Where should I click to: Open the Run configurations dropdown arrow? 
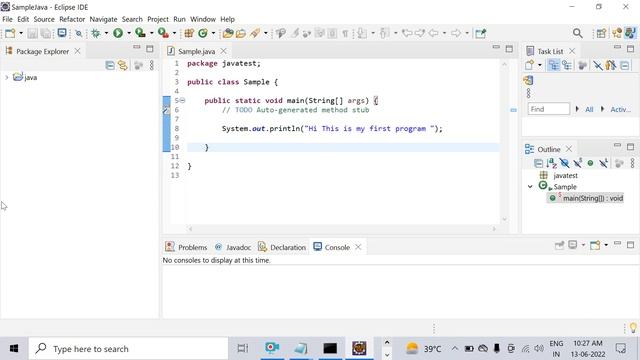point(129,33)
